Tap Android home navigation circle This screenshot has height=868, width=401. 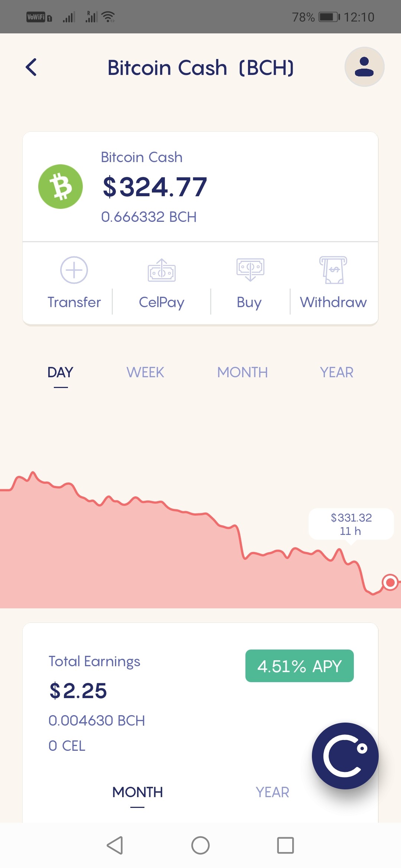[x=200, y=845]
